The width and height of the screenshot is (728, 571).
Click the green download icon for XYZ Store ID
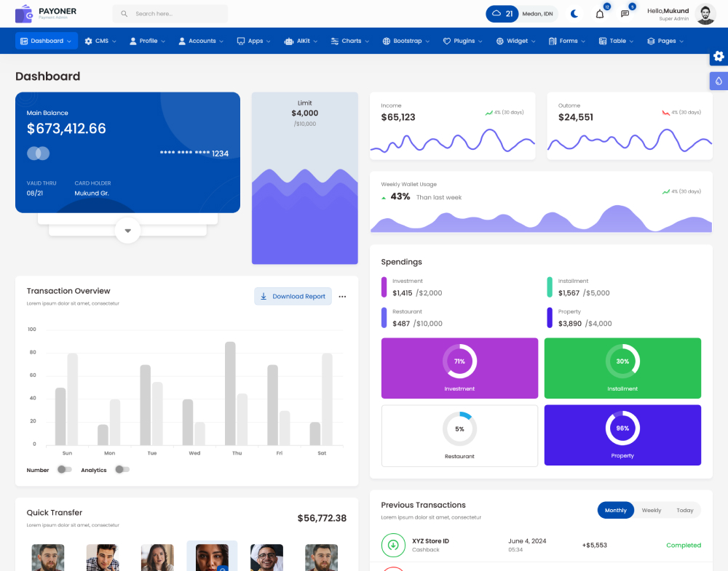coord(393,545)
